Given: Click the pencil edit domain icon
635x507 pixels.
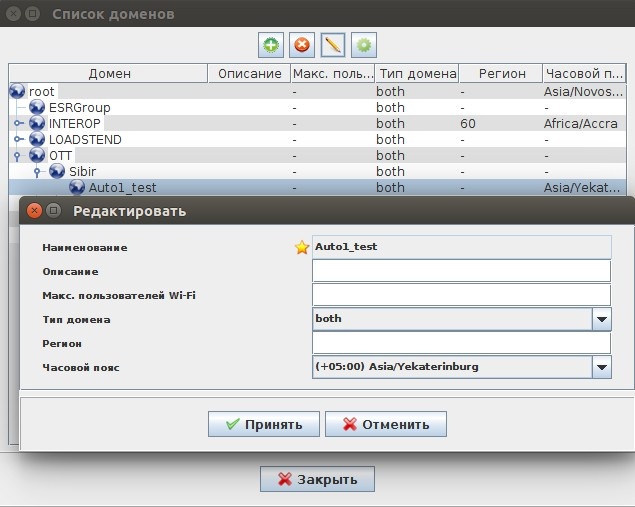Looking at the screenshot, I should [333, 45].
